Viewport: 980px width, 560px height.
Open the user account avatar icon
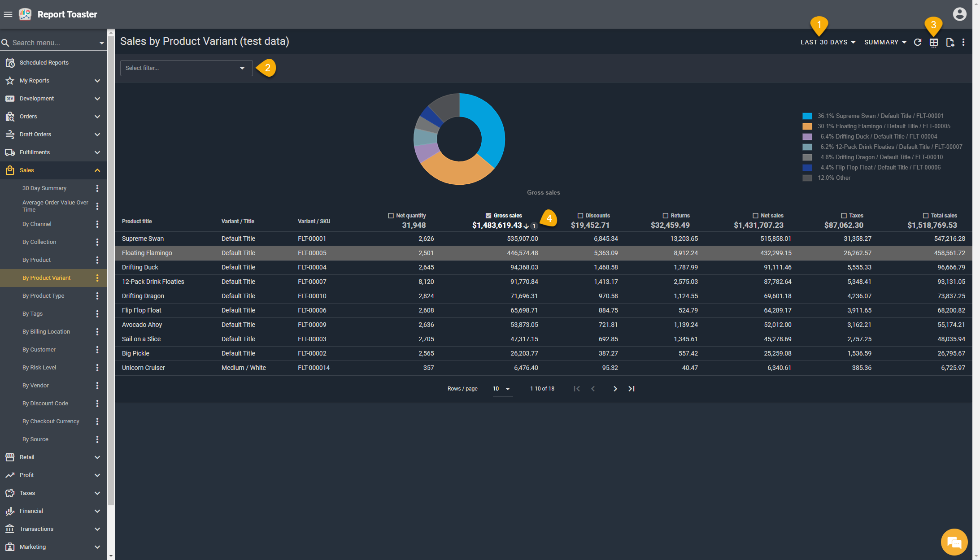click(959, 14)
